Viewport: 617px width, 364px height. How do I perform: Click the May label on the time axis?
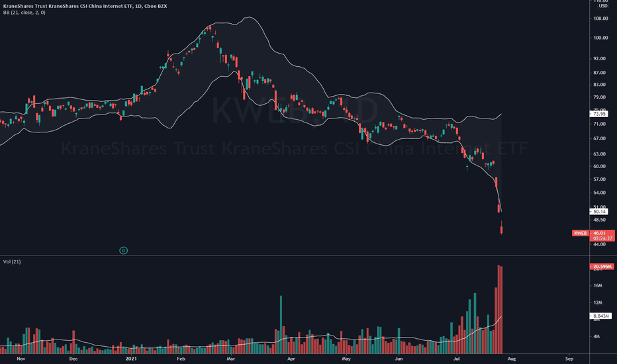[x=346, y=359]
